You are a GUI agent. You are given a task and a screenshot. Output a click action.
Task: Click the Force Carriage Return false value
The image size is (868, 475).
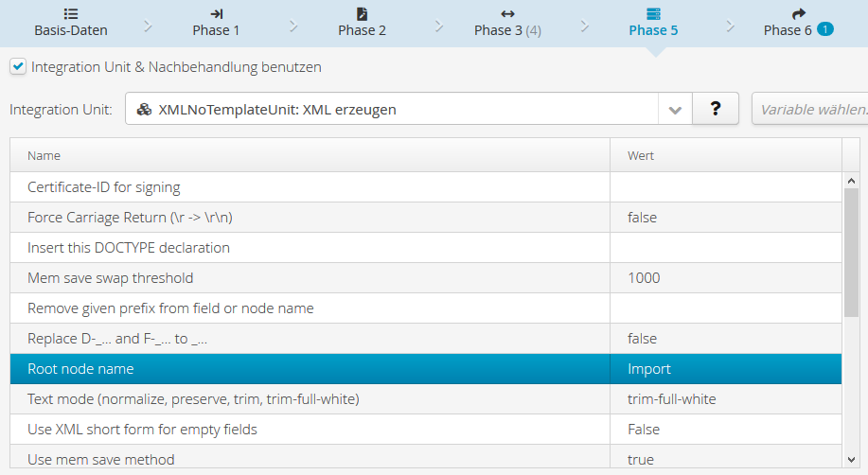click(642, 218)
